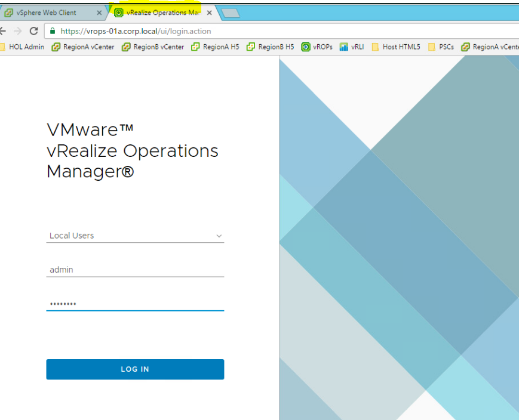Expand the Local Users authentication dropdown

coord(135,236)
